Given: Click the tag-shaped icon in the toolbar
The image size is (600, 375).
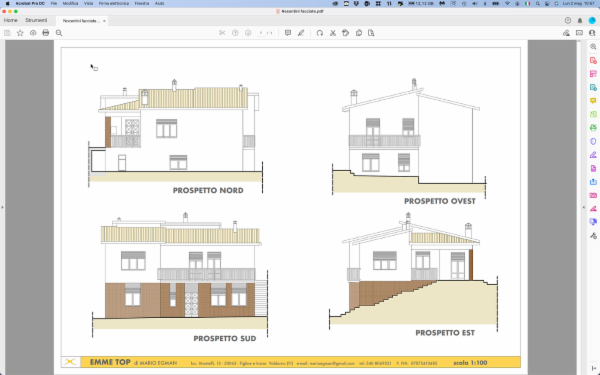Looking at the screenshot, I should pyautogui.click(x=346, y=33).
